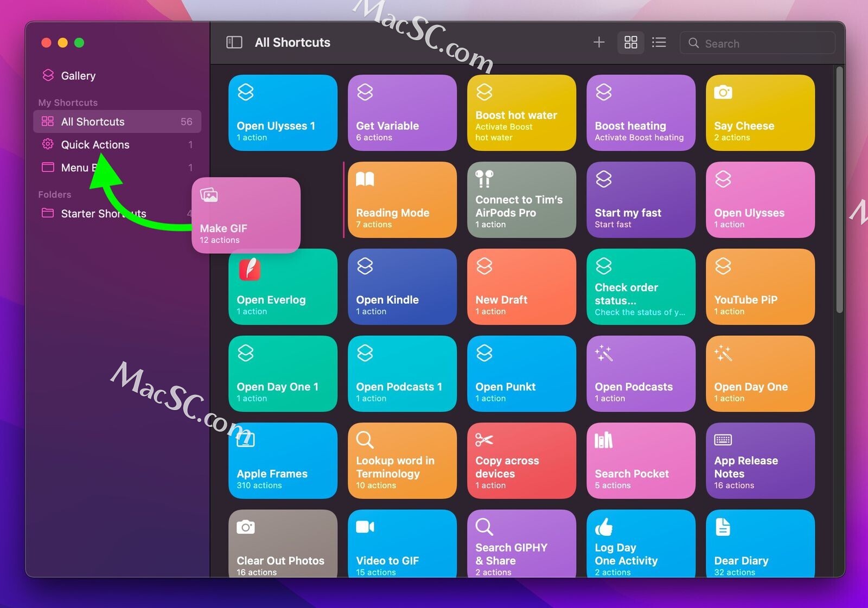Click the My Shortcuts section header
Image resolution: width=868 pixels, height=608 pixels.
68,103
